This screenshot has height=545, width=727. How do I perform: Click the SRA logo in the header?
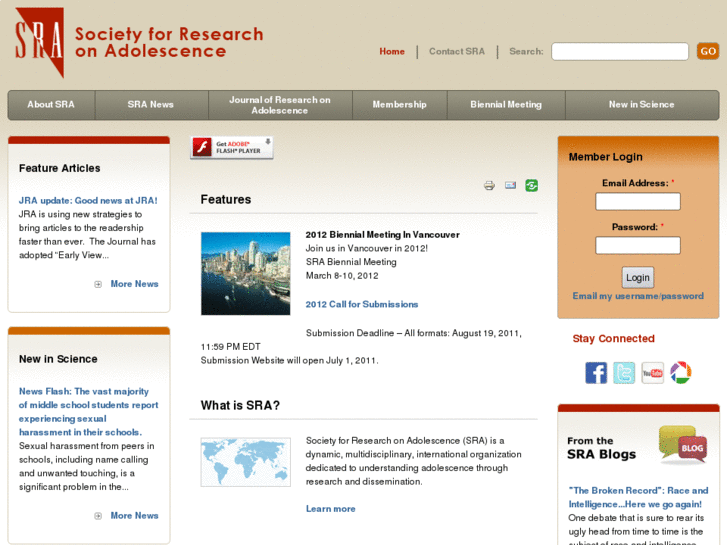(x=39, y=42)
